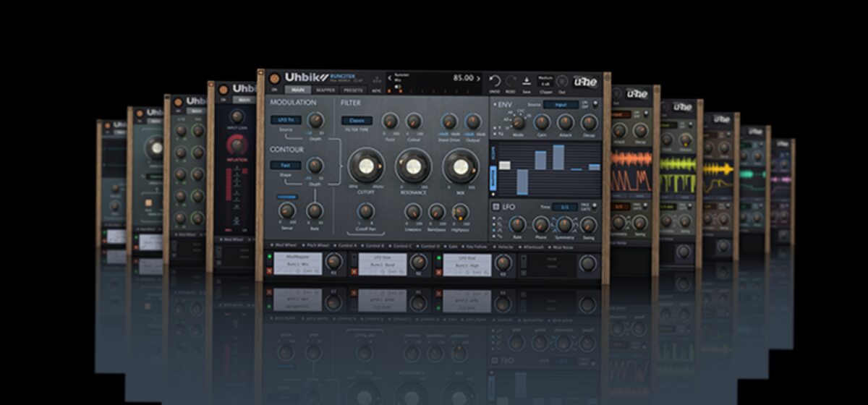The image size is (868, 405).
Task: Remove first mod slot with red X
Action: pyautogui.click(x=269, y=270)
